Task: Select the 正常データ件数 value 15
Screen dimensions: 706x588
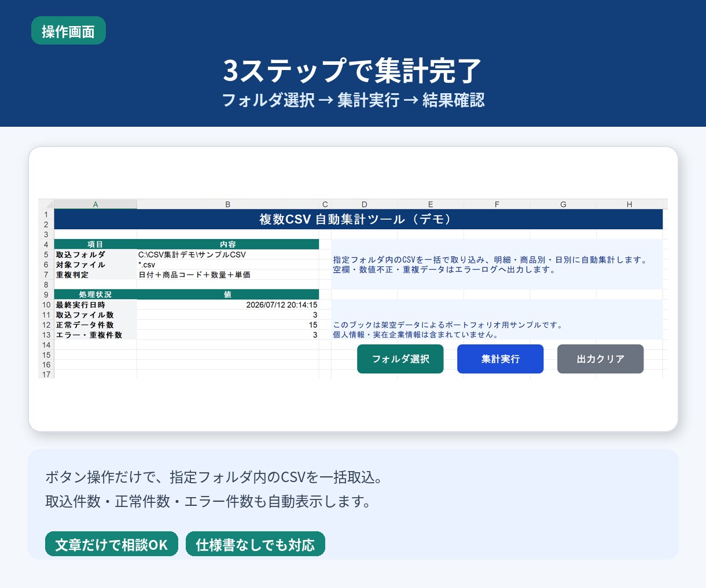Action: pyautogui.click(x=228, y=325)
